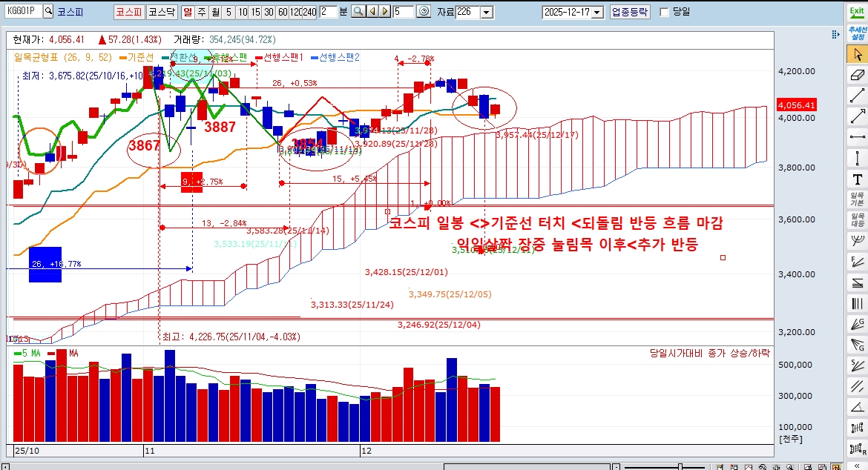
Task: Select the 코스피 market tab
Action: (127, 12)
